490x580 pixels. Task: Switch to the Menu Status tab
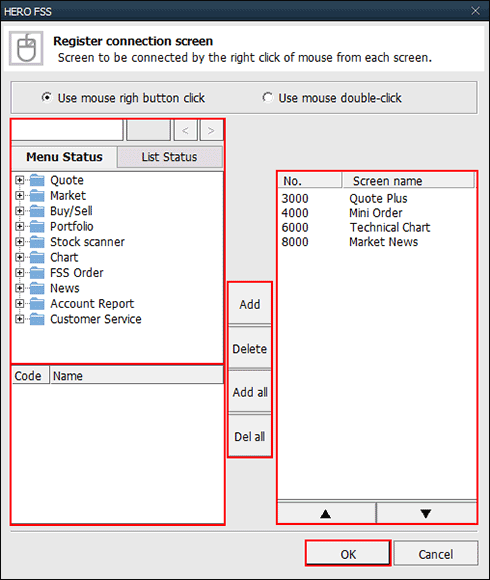pyautogui.click(x=64, y=157)
